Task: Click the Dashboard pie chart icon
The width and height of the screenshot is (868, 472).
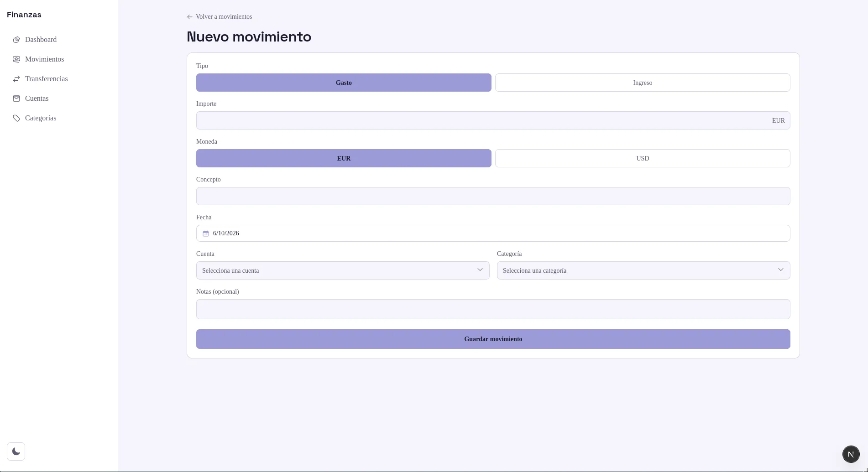Action: pyautogui.click(x=16, y=40)
